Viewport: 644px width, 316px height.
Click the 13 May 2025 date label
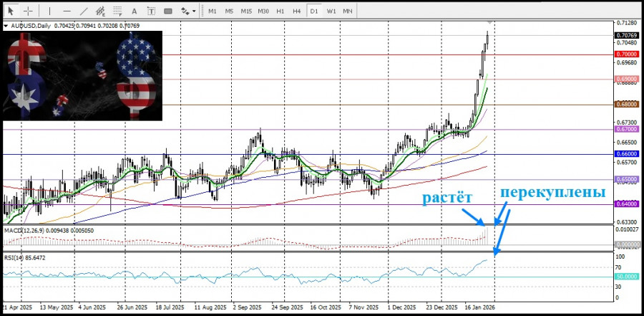[57, 308]
